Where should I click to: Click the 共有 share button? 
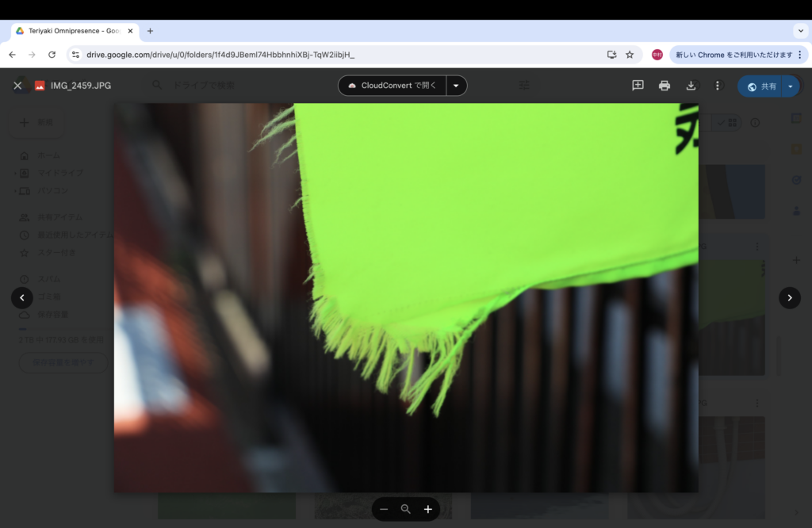760,86
